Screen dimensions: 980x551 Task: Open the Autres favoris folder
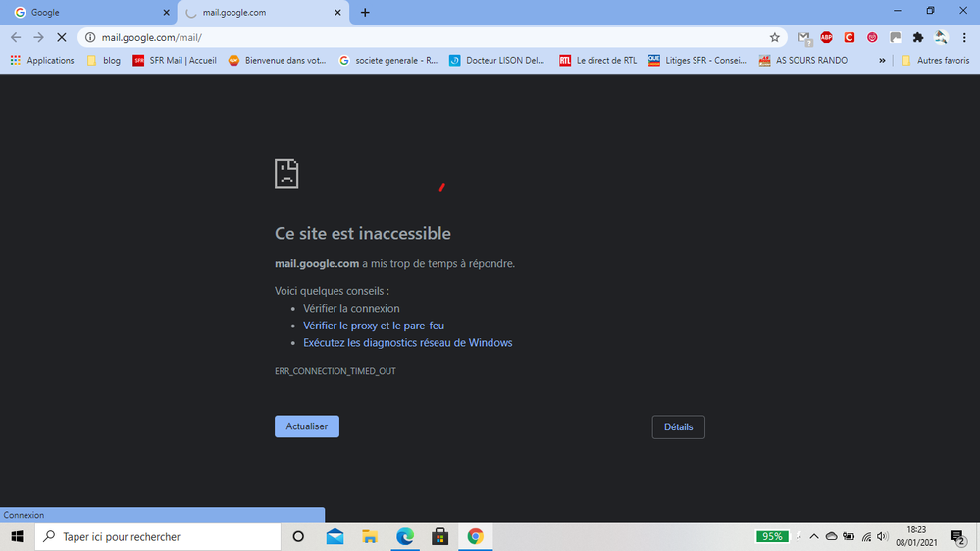[x=935, y=60]
